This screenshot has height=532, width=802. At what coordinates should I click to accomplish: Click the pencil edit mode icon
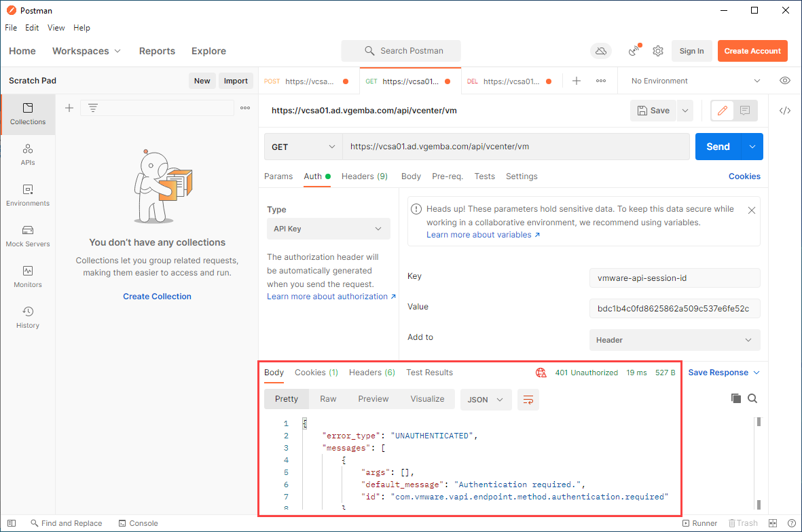[723, 111]
